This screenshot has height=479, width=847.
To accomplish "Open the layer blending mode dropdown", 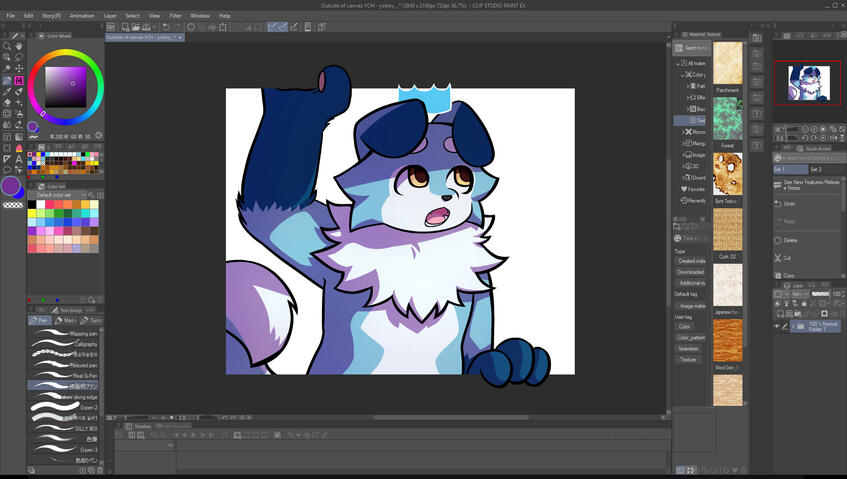I will click(x=799, y=294).
